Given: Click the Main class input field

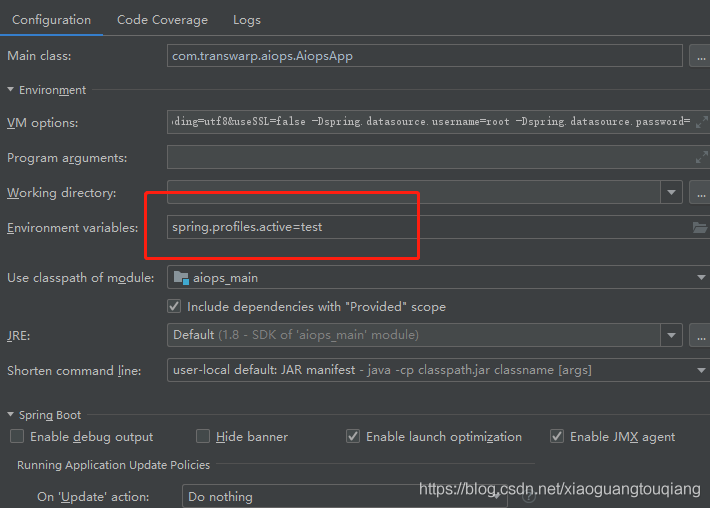Looking at the screenshot, I should [424, 56].
